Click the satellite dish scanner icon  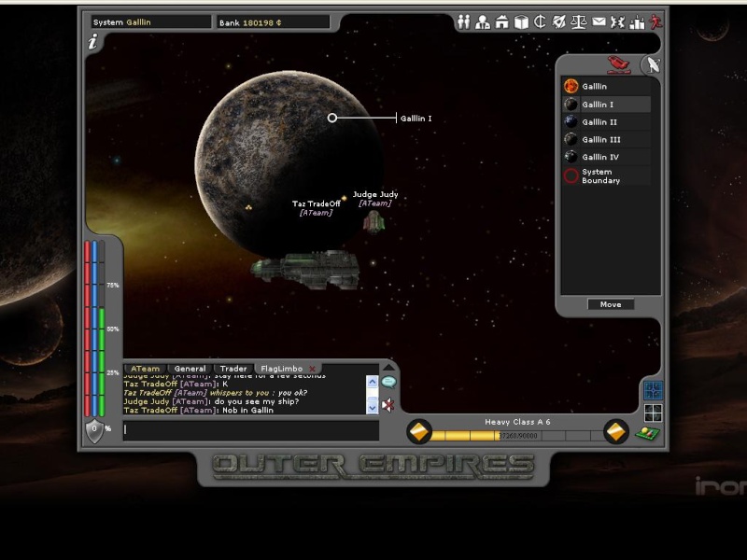point(652,65)
